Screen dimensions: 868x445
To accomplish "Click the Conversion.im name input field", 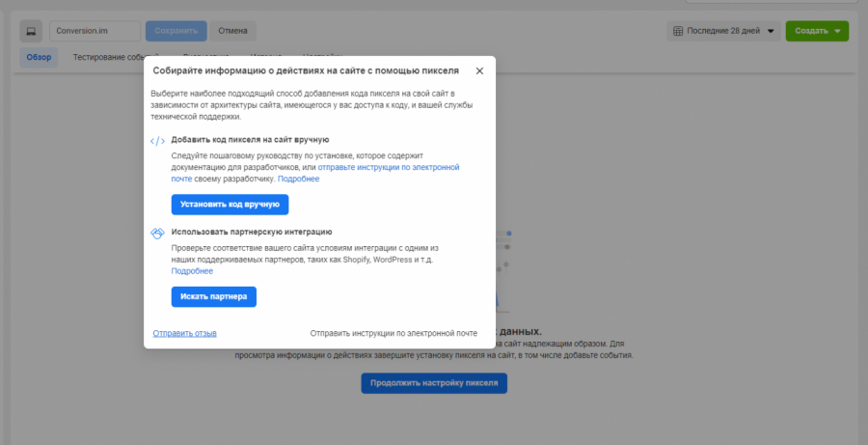I will click(95, 31).
